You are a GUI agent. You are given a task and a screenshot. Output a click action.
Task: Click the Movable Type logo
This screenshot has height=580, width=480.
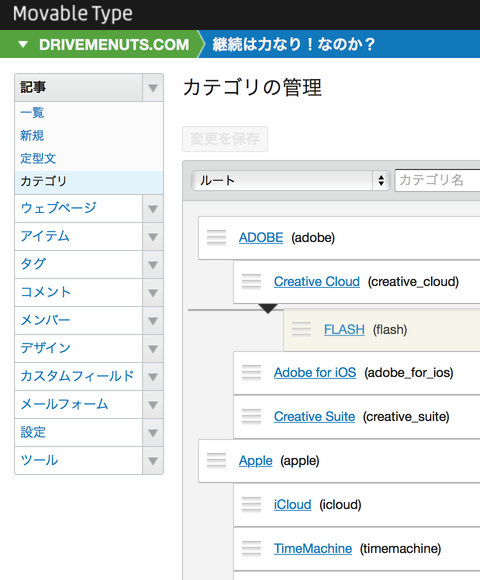point(73,14)
